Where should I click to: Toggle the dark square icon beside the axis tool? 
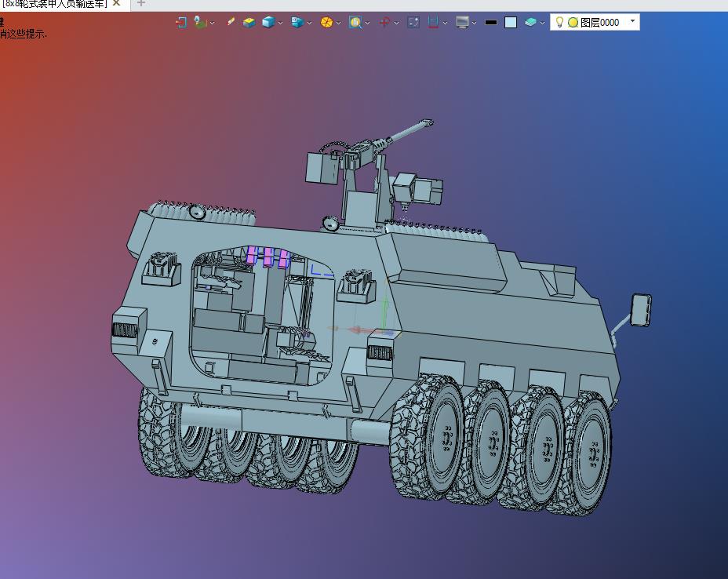pos(413,22)
